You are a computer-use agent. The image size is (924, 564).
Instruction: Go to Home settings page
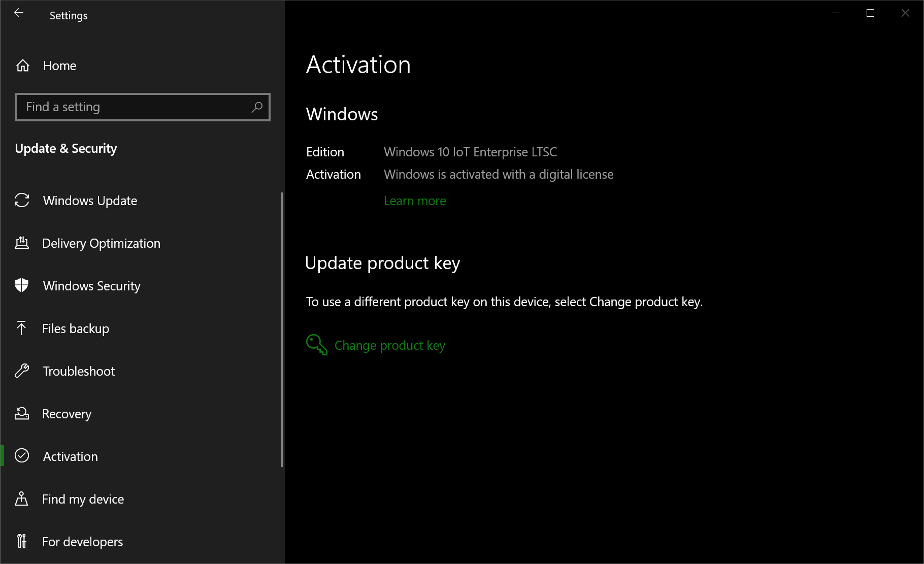click(59, 65)
